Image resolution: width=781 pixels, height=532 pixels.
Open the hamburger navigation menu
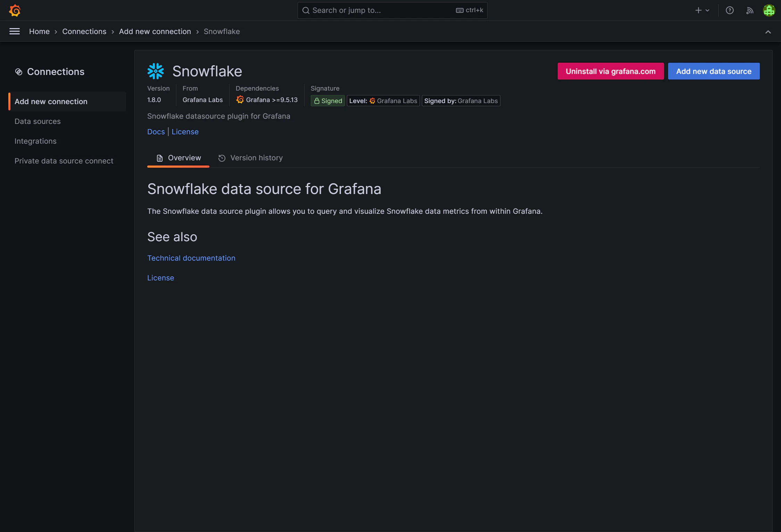(x=15, y=32)
